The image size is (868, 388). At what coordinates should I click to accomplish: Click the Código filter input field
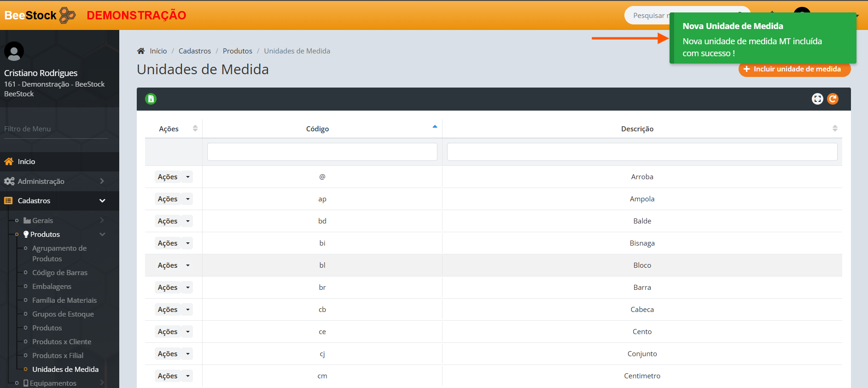coord(322,152)
